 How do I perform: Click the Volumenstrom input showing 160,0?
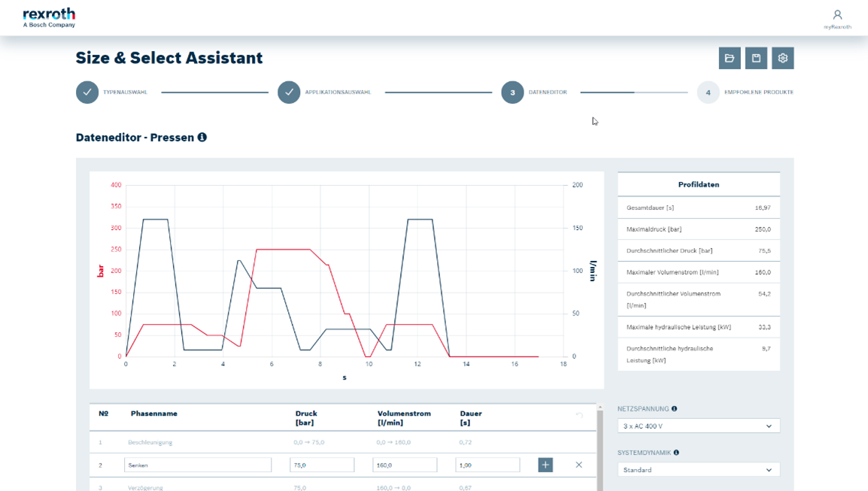(405, 465)
